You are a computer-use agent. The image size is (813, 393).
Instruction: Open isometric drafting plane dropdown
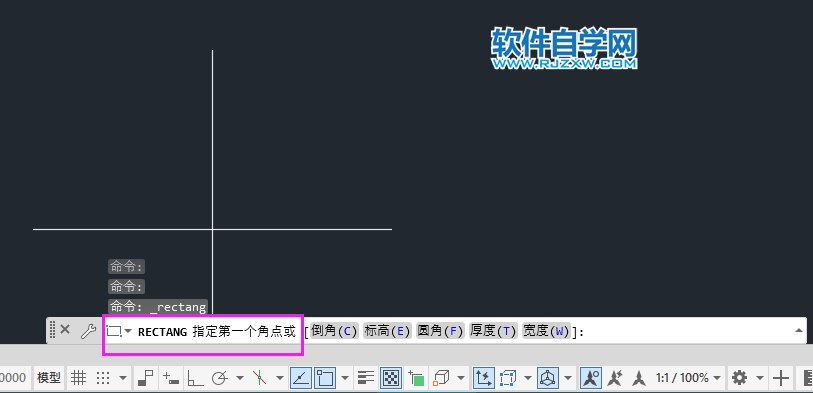[x=279, y=378]
